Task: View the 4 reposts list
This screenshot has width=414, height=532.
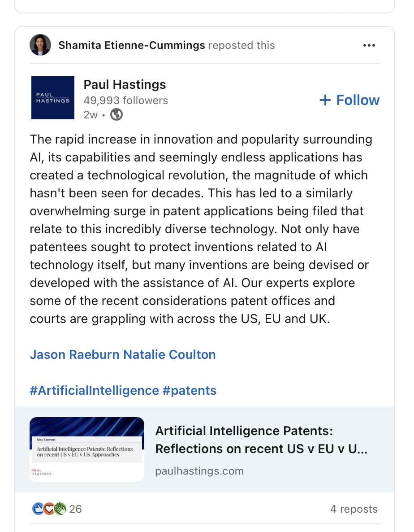Action: coord(354,509)
